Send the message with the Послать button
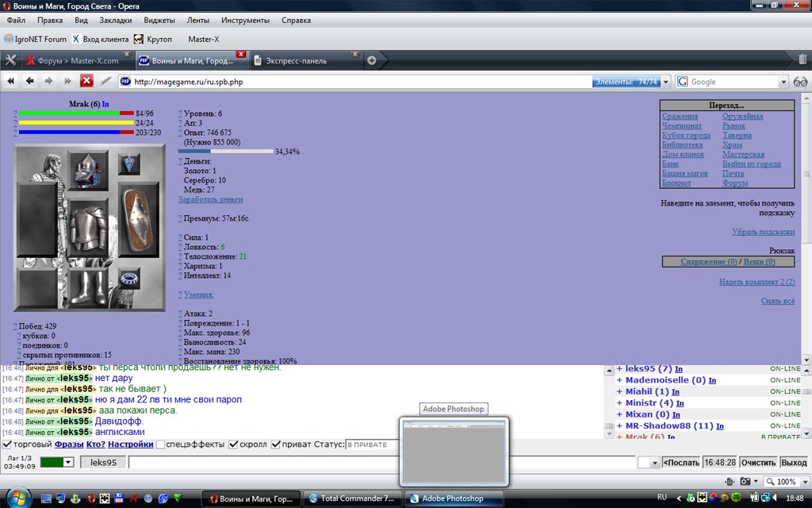 (681, 463)
